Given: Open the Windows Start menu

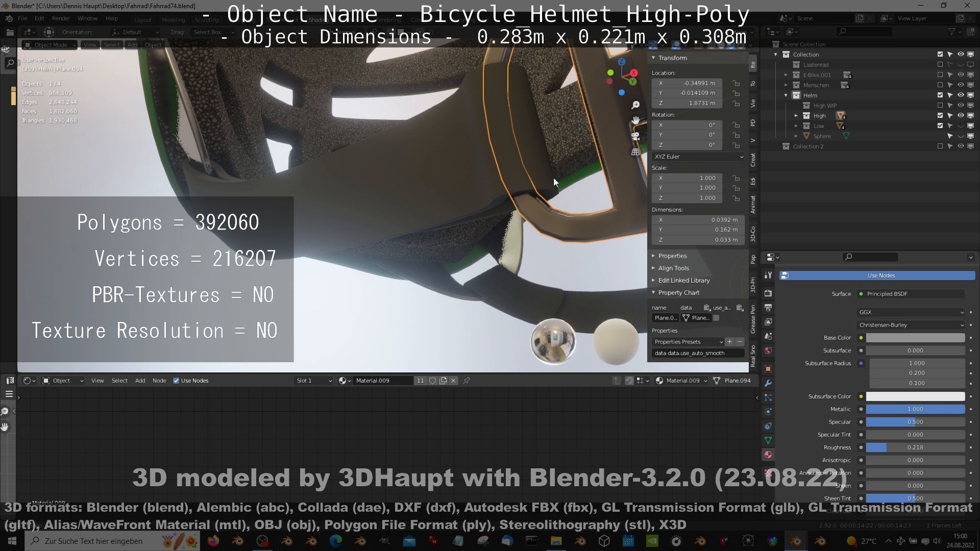Looking at the screenshot, I should 12,541.
